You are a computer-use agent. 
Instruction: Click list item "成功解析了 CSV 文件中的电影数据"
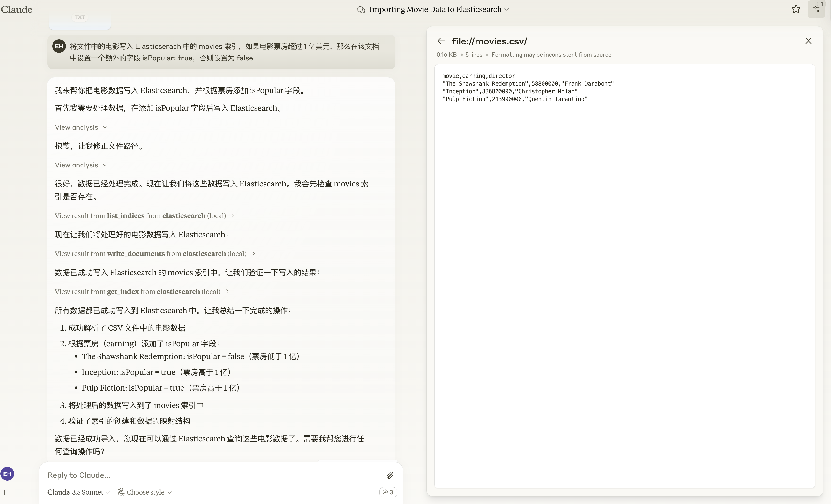[x=127, y=328]
